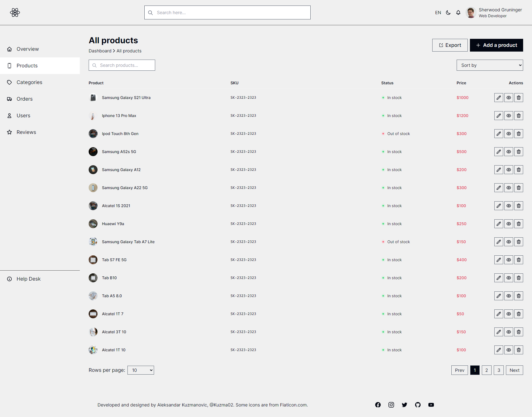532x417 pixels.
Task: Toggle visibility eye icon for Tab B10
Action: click(x=509, y=278)
